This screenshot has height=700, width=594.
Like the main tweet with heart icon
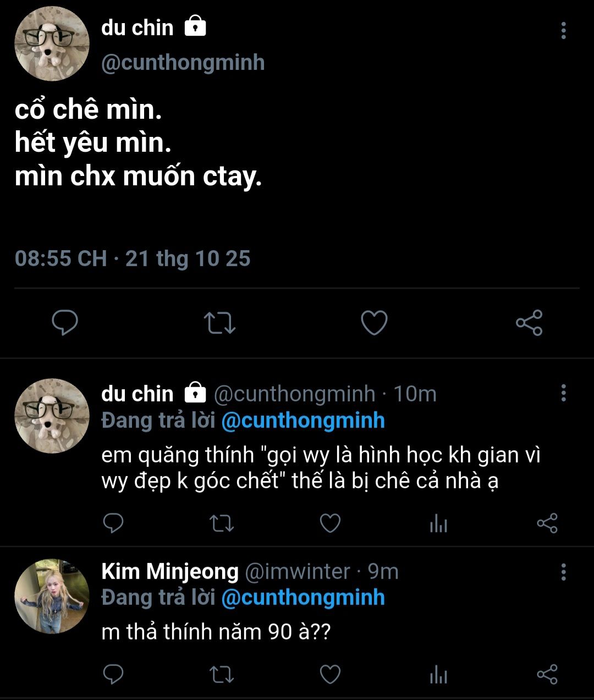pos(374,323)
